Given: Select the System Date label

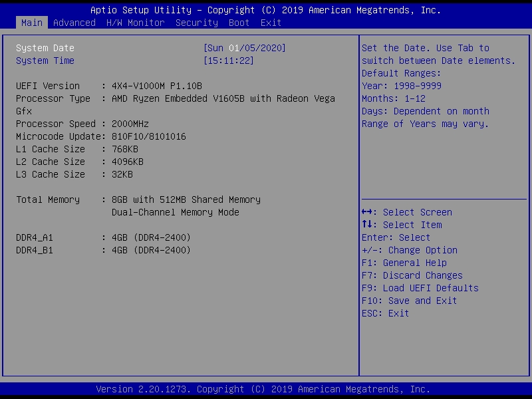Looking at the screenshot, I should (45, 48).
